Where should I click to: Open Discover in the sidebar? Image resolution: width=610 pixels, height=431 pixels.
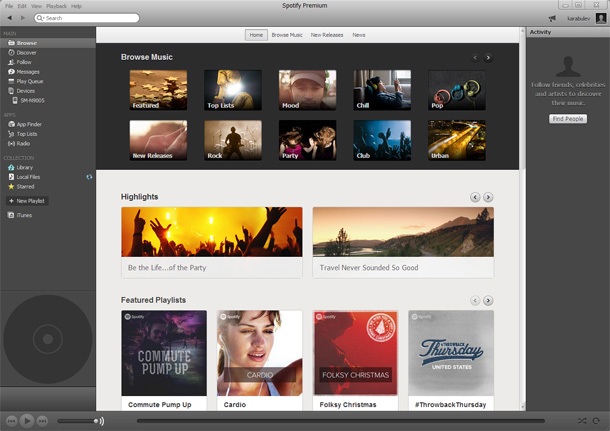click(x=26, y=52)
